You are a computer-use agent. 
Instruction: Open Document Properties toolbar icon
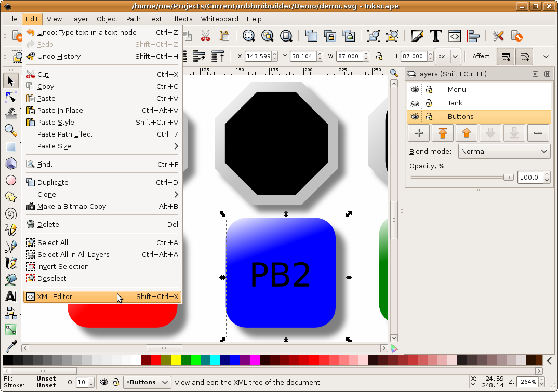tap(517, 36)
